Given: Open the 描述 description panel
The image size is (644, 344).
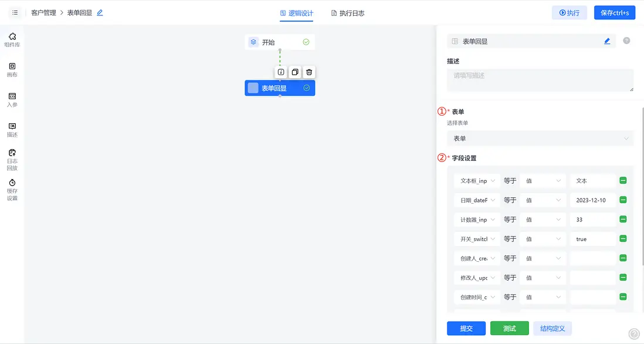Looking at the screenshot, I should point(12,128).
